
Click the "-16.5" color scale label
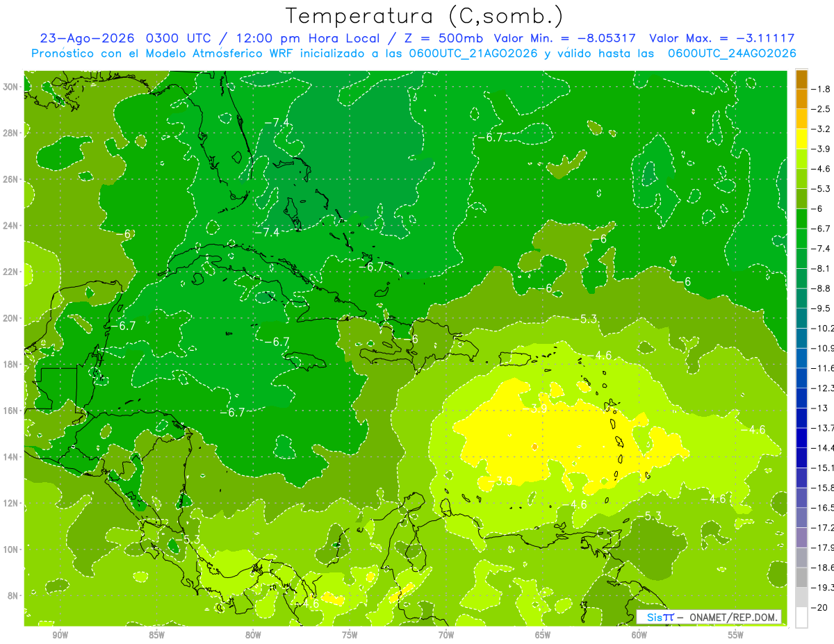(x=822, y=508)
